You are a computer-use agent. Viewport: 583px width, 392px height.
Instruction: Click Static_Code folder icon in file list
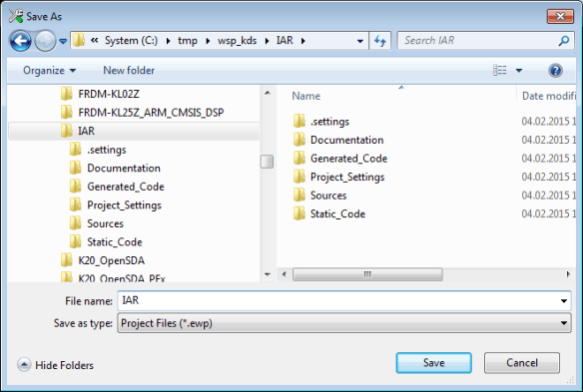click(x=299, y=213)
